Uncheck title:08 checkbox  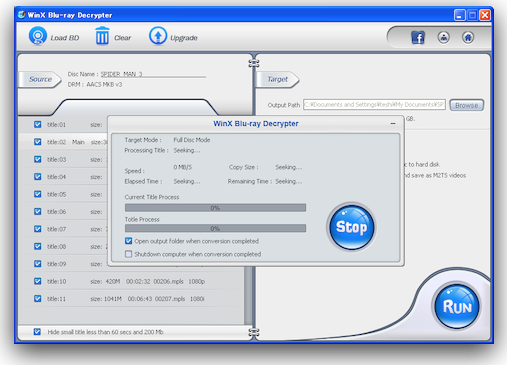point(38,246)
